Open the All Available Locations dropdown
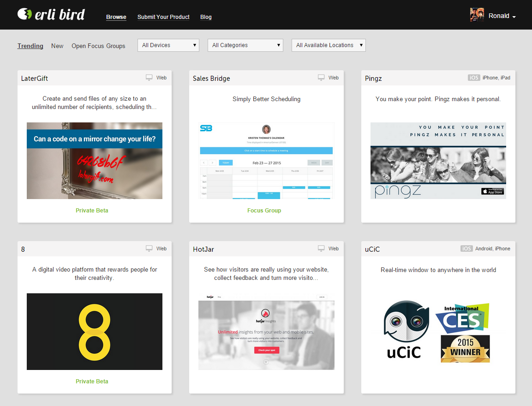 pos(328,45)
